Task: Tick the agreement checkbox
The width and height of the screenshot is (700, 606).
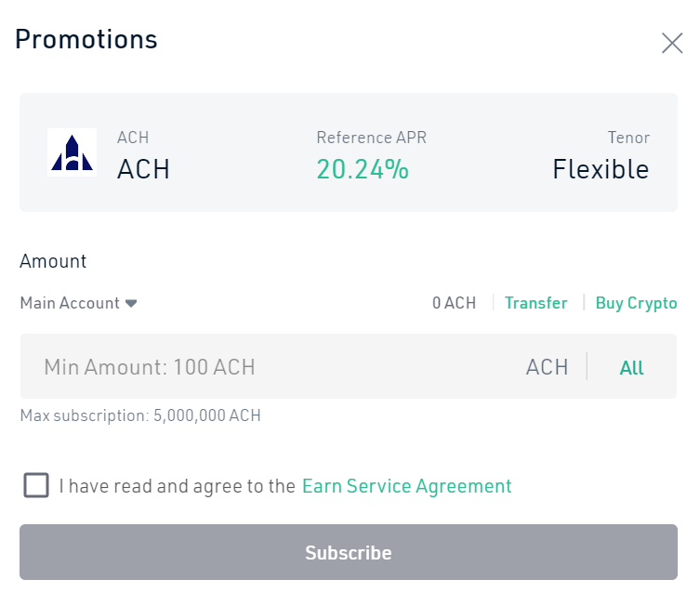Action: [36, 485]
